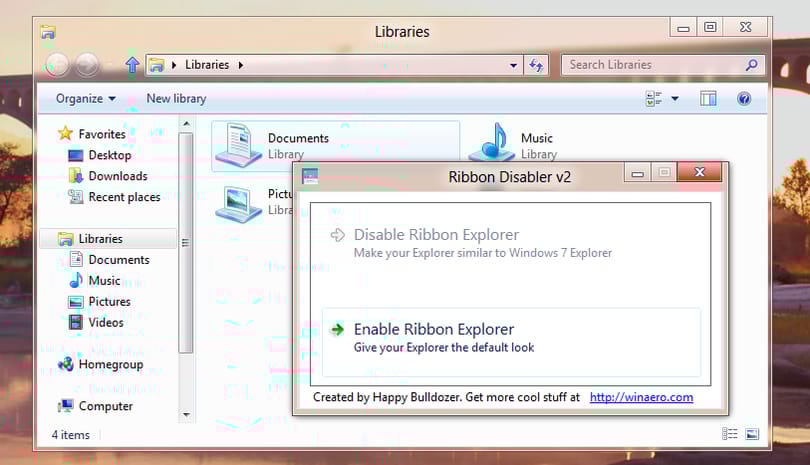This screenshot has height=465, width=810.
Task: Select Computer in navigation pane
Action: pos(105,406)
